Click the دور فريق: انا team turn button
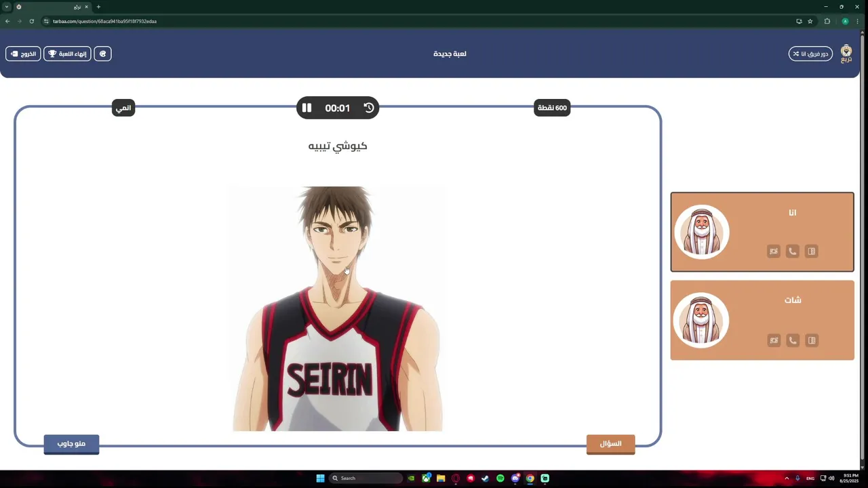 (x=810, y=54)
